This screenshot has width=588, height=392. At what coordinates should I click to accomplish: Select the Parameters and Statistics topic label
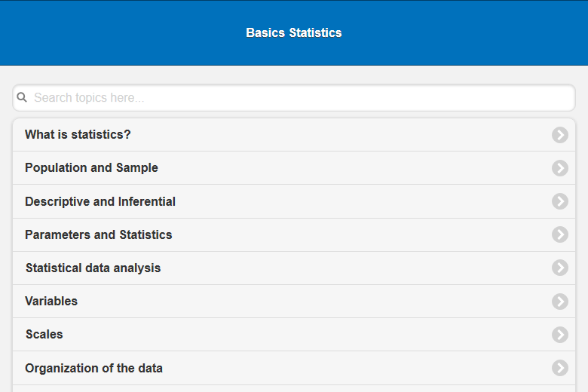(98, 234)
